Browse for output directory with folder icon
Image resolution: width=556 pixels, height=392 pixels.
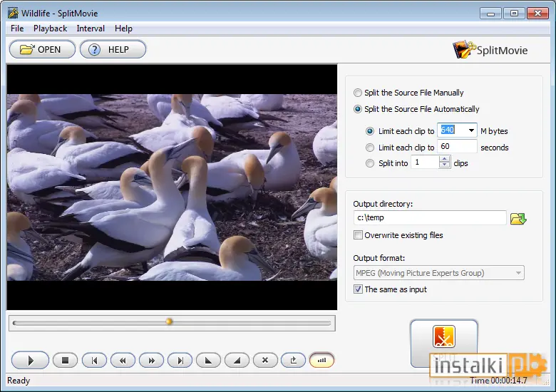[x=518, y=218]
